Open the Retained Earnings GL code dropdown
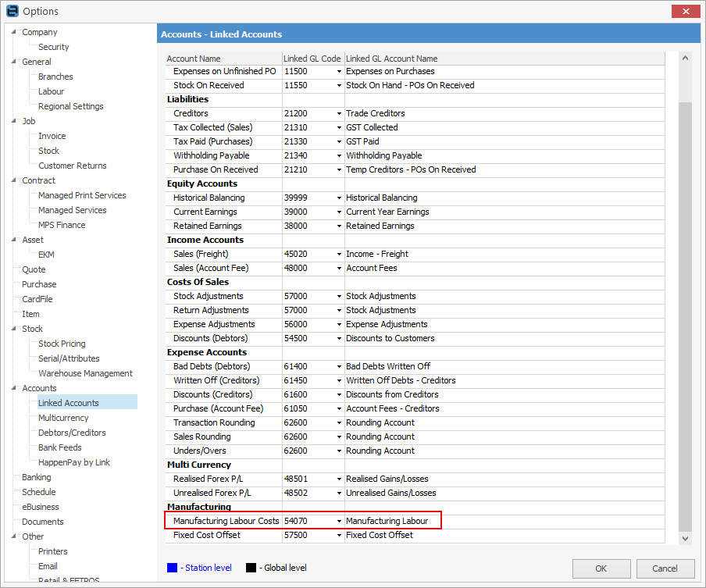Screen dimensions: 706x588 pyautogui.click(x=339, y=226)
